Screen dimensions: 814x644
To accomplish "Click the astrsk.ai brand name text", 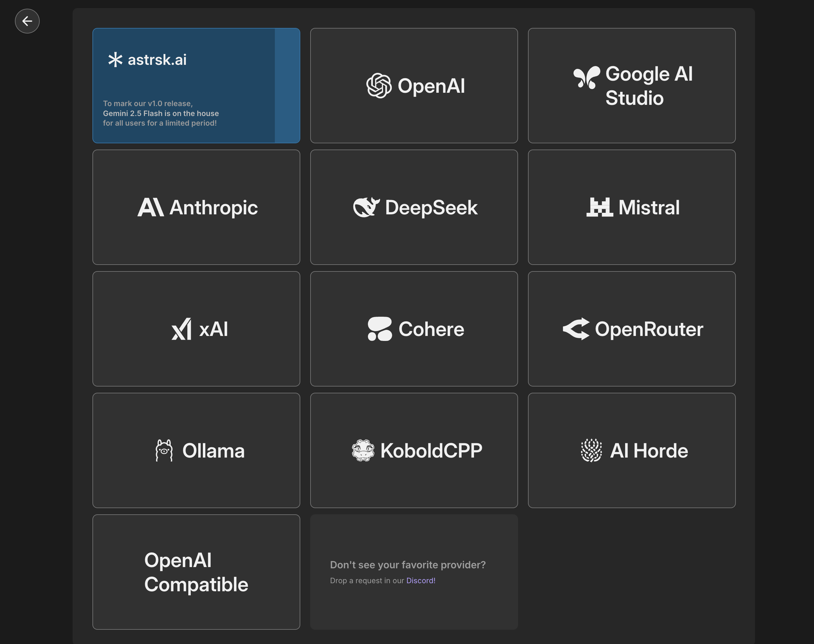I will 157,60.
